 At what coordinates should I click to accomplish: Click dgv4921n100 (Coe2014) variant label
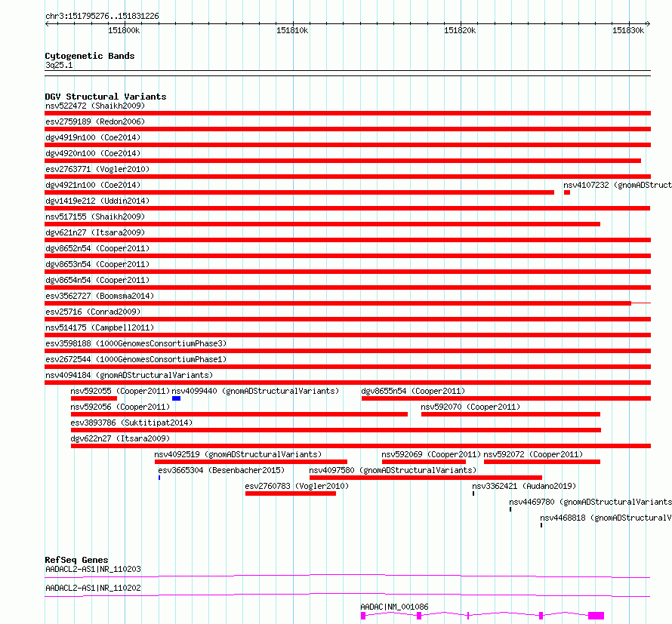coord(93,185)
